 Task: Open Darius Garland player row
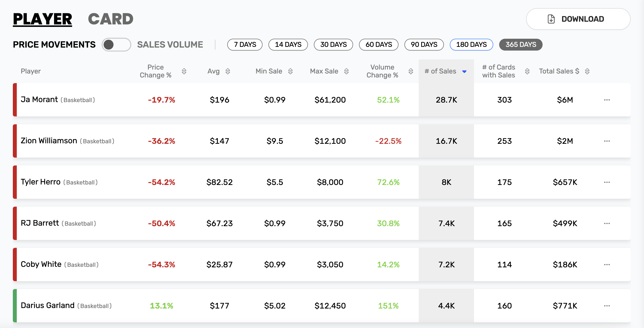pyautogui.click(x=322, y=306)
